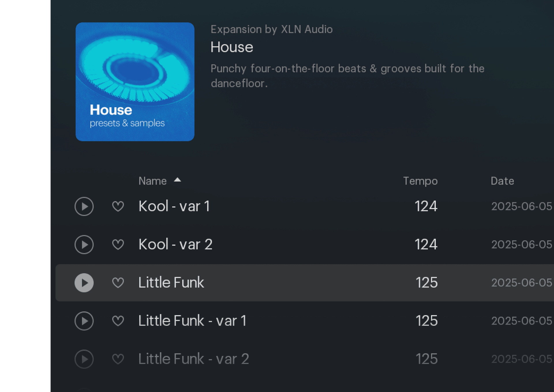Play the highlighted Little Funk preset
This screenshot has width=554, height=392.
pyautogui.click(x=84, y=283)
